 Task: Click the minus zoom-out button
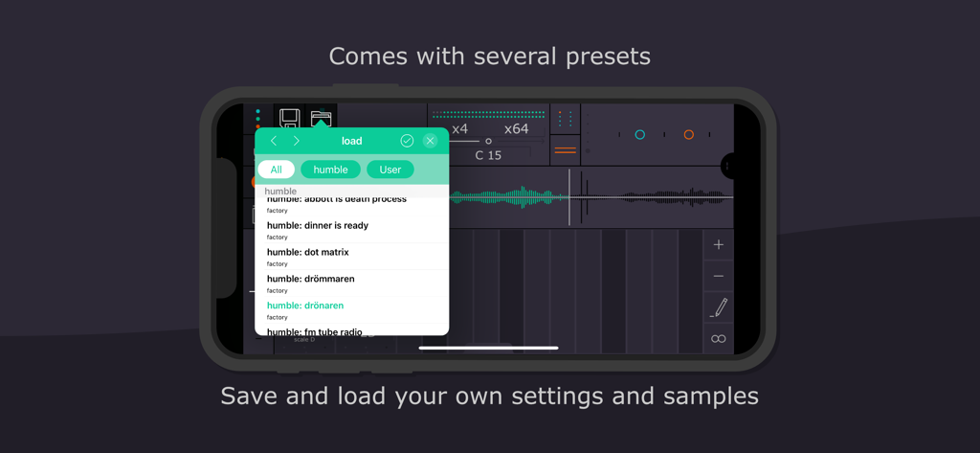pos(718,276)
